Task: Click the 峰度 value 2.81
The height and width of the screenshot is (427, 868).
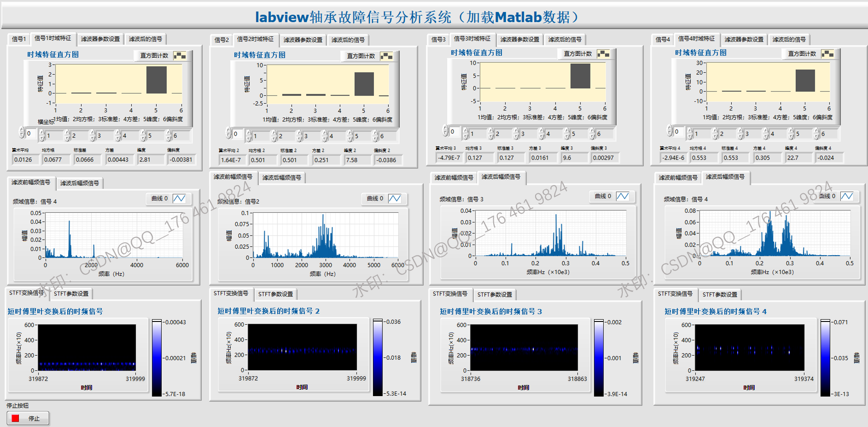Action: pyautogui.click(x=151, y=160)
